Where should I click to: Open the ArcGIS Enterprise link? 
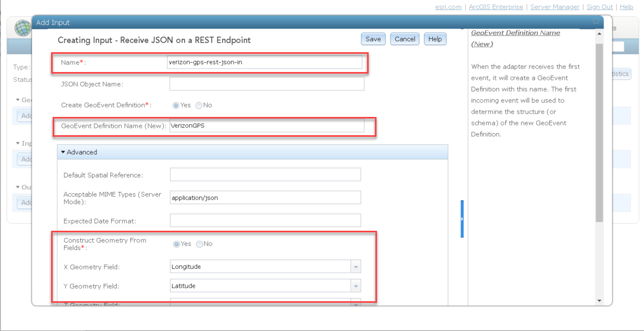[x=496, y=7]
